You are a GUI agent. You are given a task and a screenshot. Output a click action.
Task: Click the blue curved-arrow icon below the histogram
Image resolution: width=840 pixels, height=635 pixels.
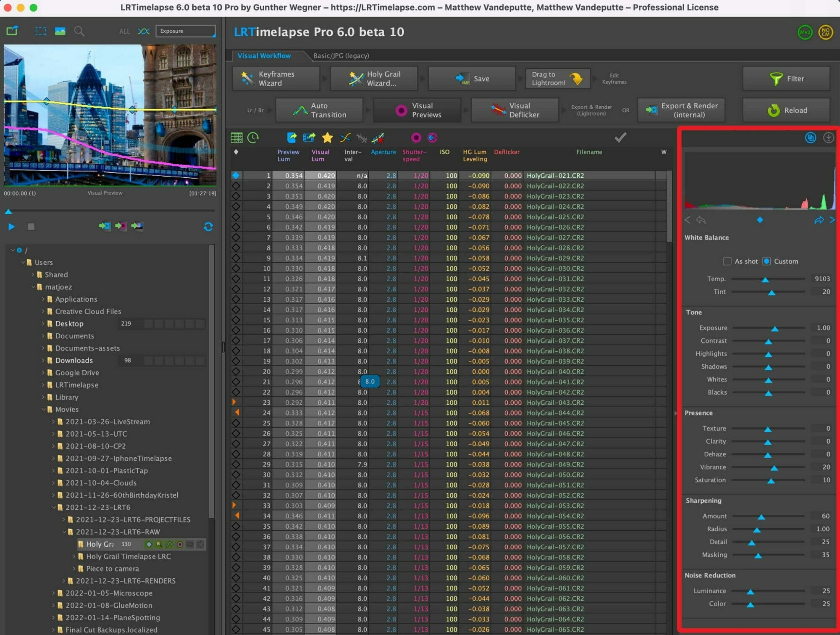pyautogui.click(x=819, y=220)
